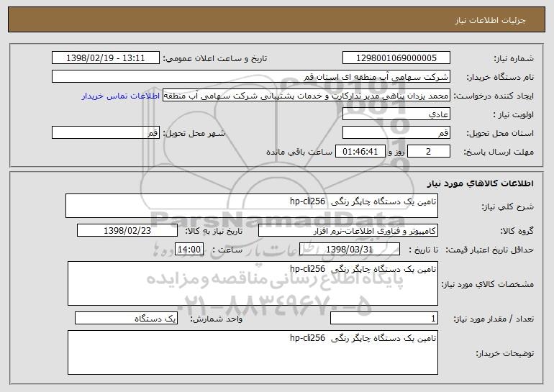Click the جزئیات اطلاعات نیاز header title
This screenshot has width=554, height=392.
click(490, 20)
